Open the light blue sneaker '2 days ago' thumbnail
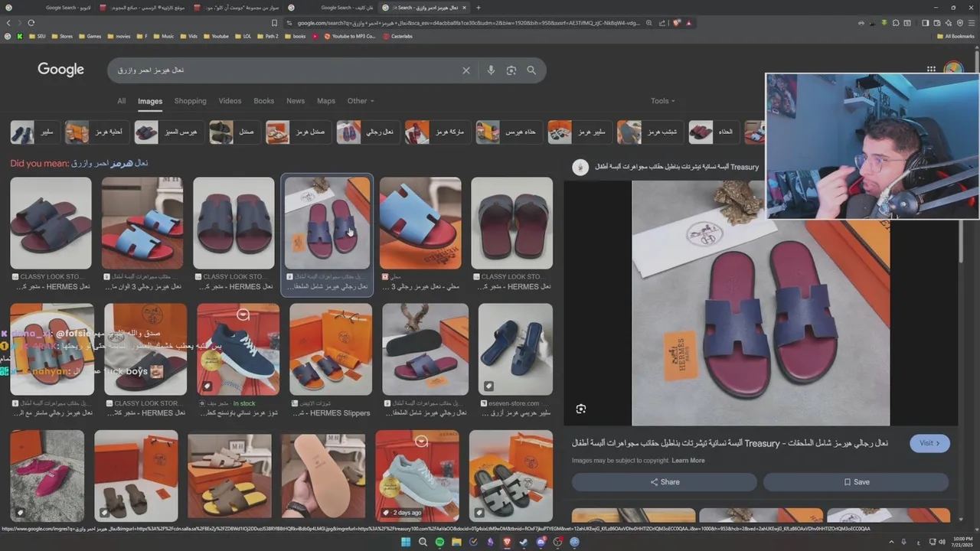 pyautogui.click(x=417, y=475)
